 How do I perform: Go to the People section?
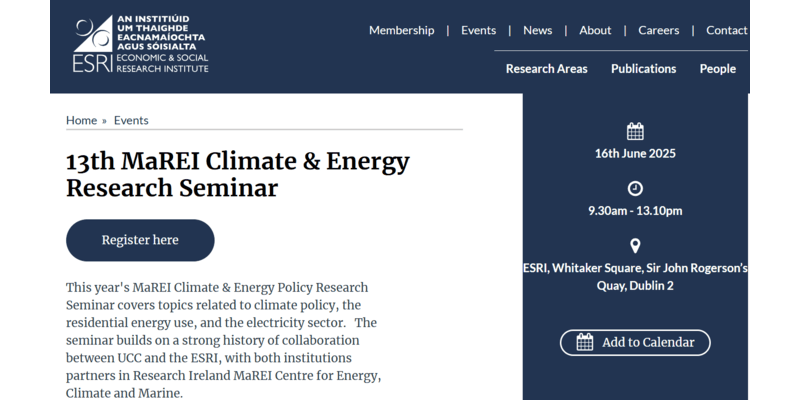[x=717, y=69]
